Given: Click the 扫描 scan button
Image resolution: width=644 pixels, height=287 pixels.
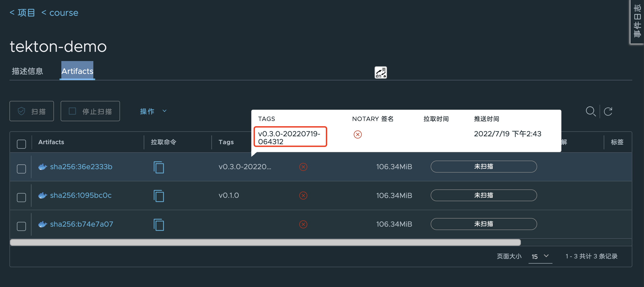Looking at the screenshot, I should click(32, 111).
